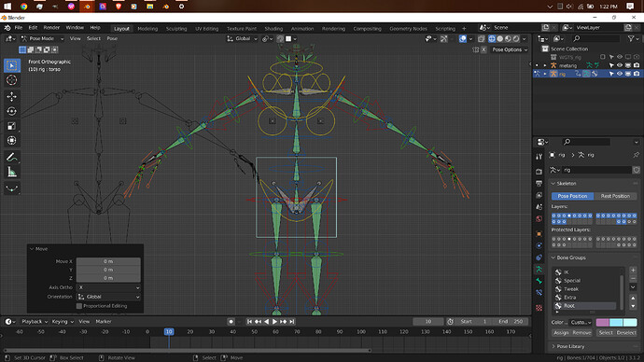
Task: Switch to the Animation workspace tab
Action: [x=301, y=29]
